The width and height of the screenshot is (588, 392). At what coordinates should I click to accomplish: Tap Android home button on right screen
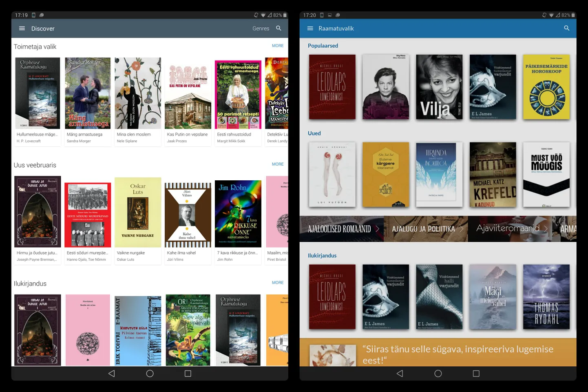point(438,373)
